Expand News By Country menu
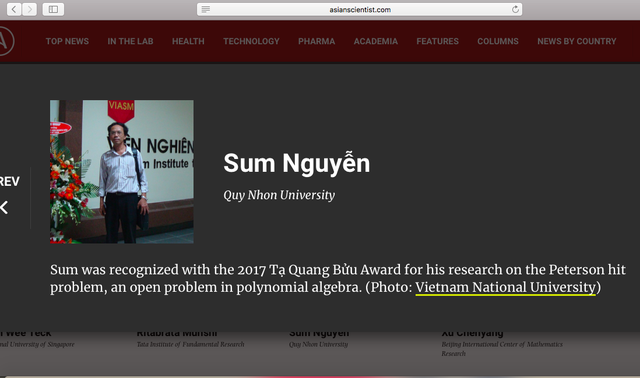 click(x=576, y=41)
